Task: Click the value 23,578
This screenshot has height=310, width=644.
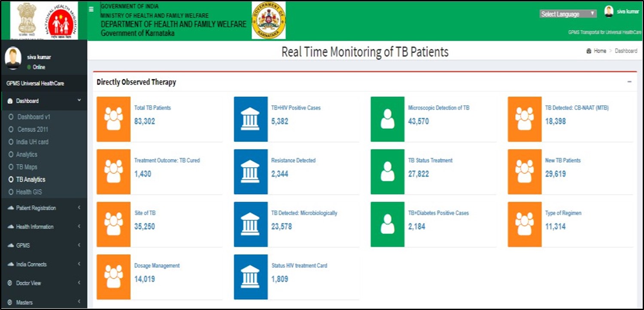Action: [x=282, y=226]
